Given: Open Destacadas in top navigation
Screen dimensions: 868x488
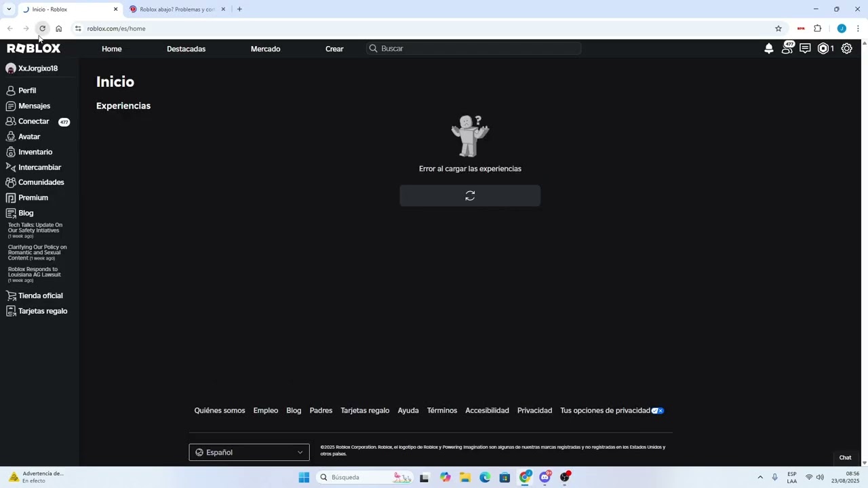Looking at the screenshot, I should tap(186, 49).
